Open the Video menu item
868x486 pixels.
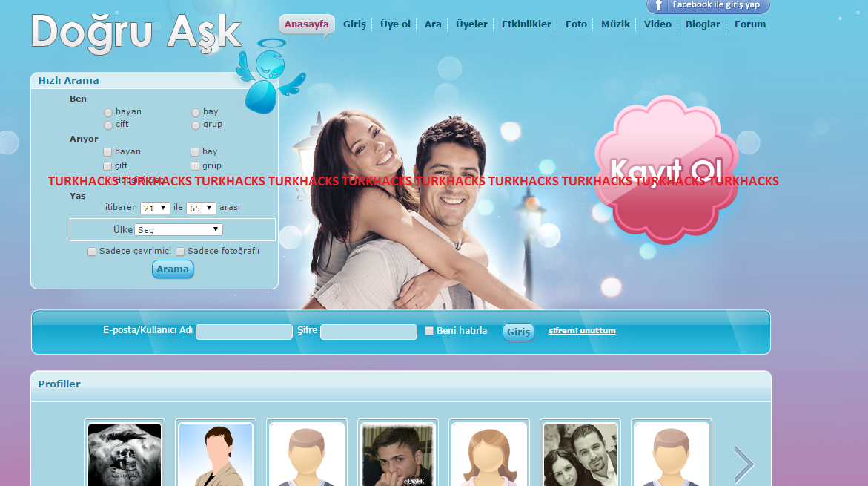pyautogui.click(x=657, y=24)
